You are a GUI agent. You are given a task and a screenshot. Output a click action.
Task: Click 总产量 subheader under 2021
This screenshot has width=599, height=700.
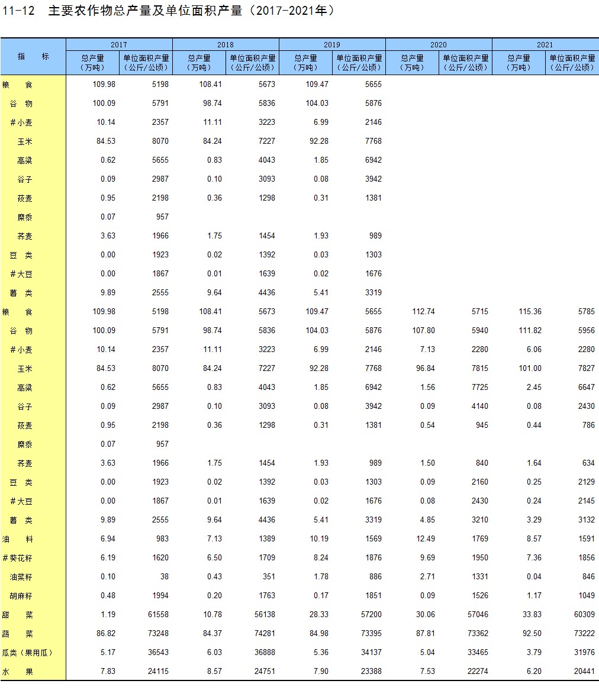(519, 62)
